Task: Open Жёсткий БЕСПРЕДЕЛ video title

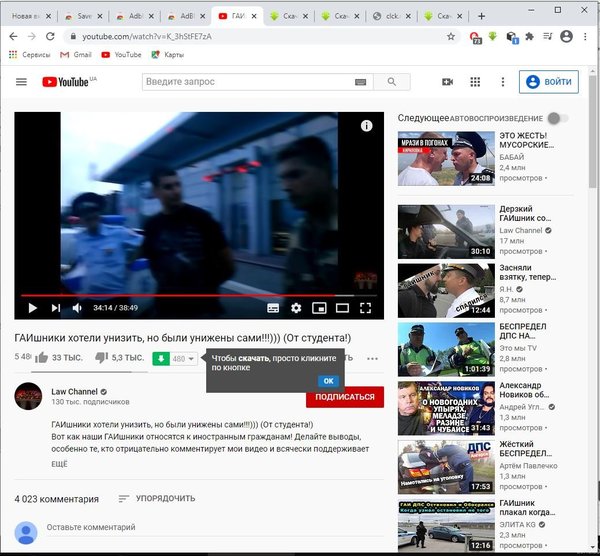Action: tap(525, 449)
